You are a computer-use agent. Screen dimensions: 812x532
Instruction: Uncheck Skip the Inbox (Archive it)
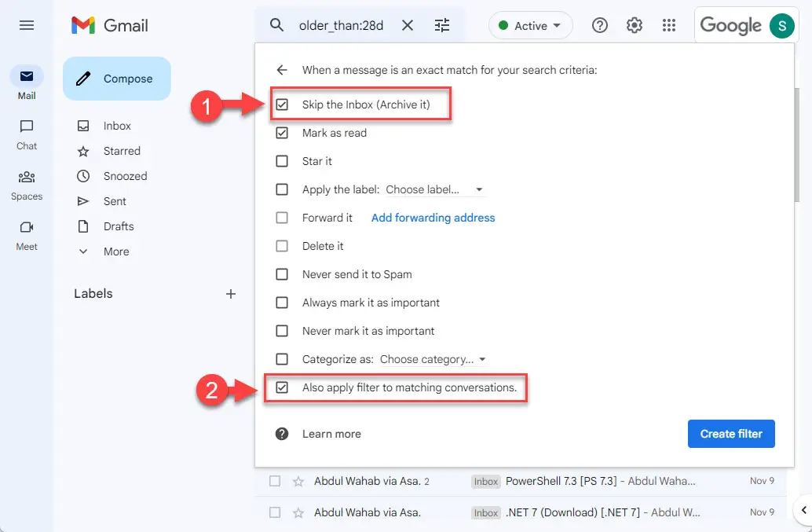click(x=282, y=105)
